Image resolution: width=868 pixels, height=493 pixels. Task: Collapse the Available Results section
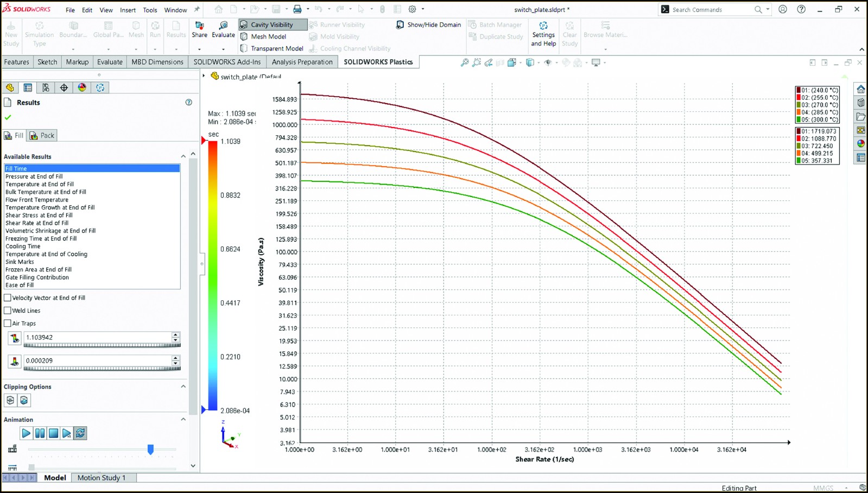[x=183, y=156]
